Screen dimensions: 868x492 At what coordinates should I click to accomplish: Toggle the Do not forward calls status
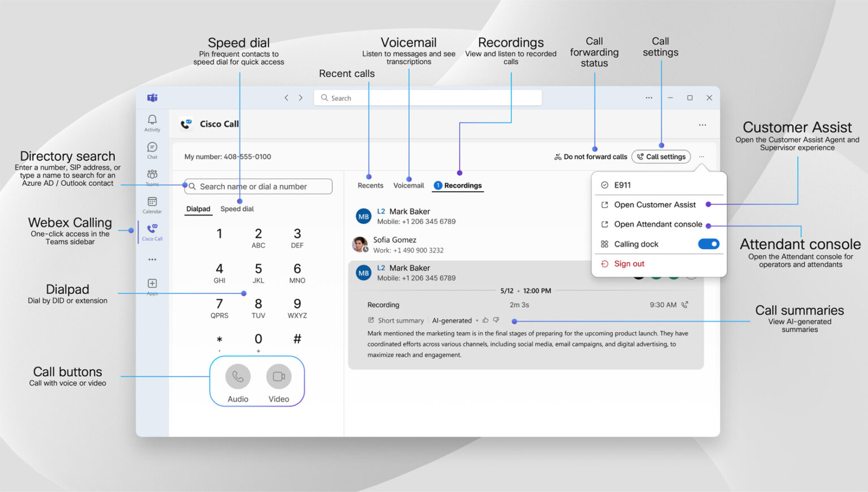click(x=590, y=157)
